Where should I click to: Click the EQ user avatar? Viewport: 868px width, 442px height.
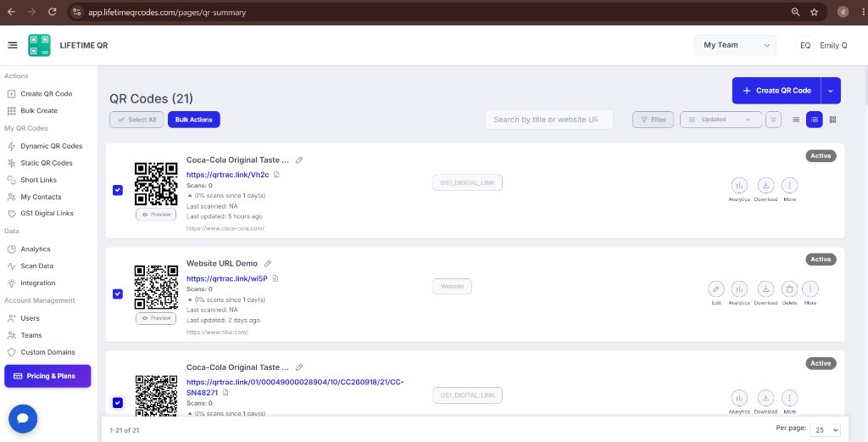pyautogui.click(x=805, y=46)
